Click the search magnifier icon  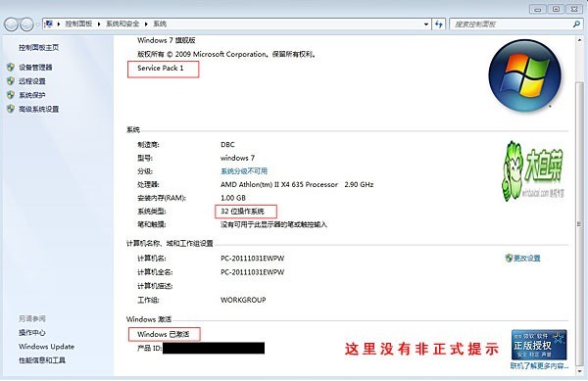point(576,24)
